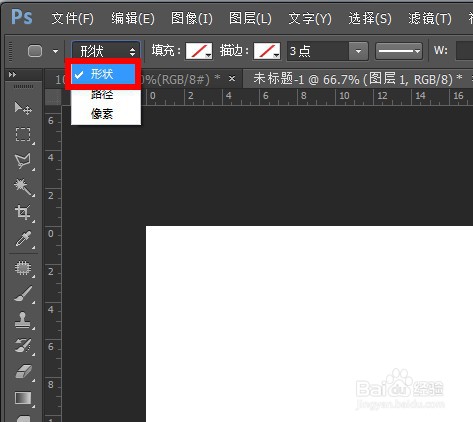Screen dimensions: 473x422
Task: Select the Eyedropper tool
Action: pyautogui.click(x=23, y=239)
